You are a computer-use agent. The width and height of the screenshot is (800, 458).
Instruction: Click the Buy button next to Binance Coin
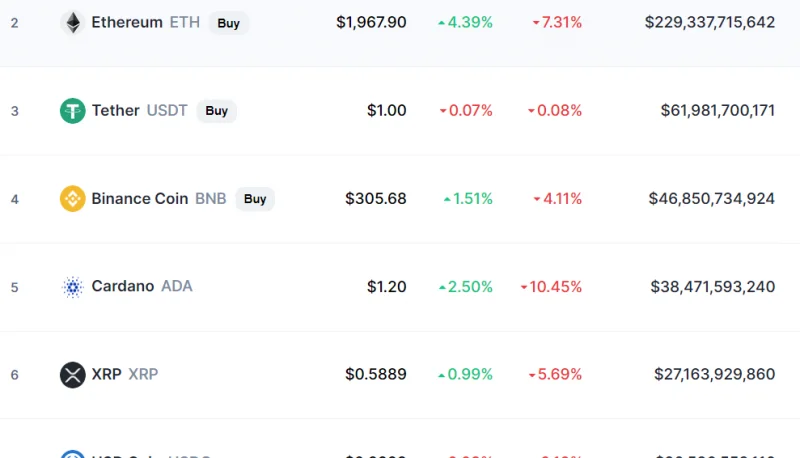pyautogui.click(x=255, y=199)
